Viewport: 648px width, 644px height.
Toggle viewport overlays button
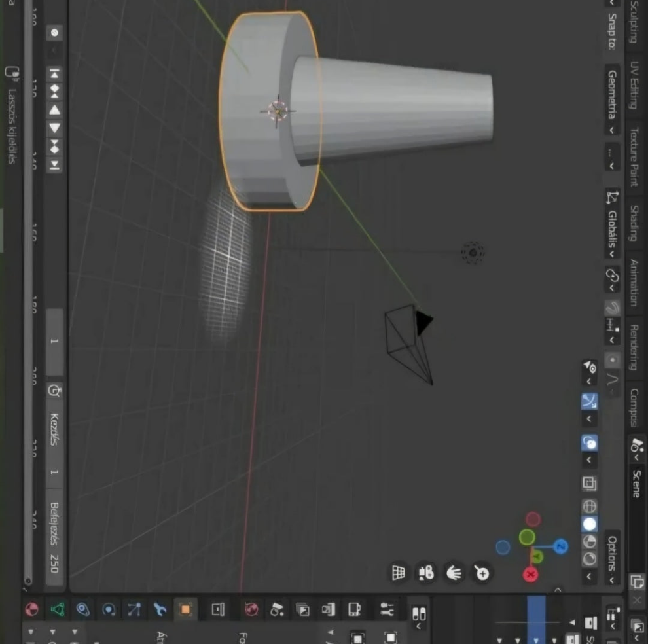click(x=589, y=443)
